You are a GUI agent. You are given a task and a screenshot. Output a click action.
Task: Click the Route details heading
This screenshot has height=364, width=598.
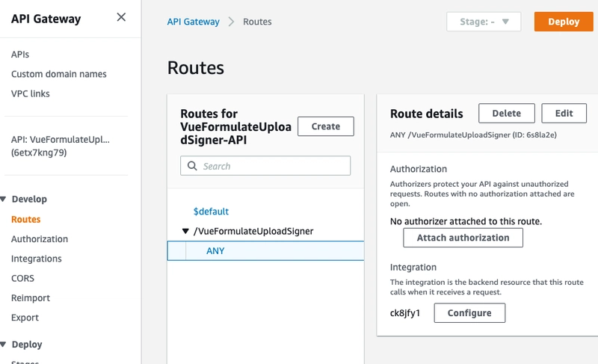tap(426, 114)
